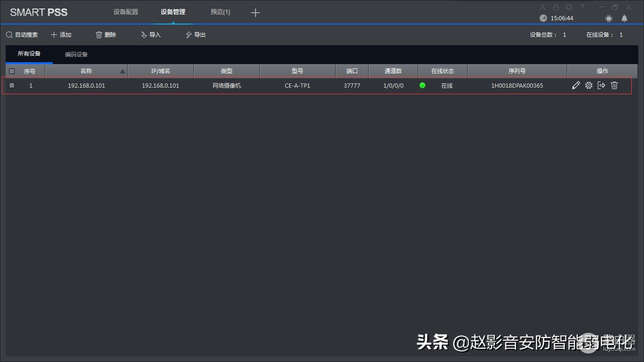This screenshot has height=362, width=644.
Task: Click the 在线设备 counter label
Action: pyautogui.click(x=600, y=35)
